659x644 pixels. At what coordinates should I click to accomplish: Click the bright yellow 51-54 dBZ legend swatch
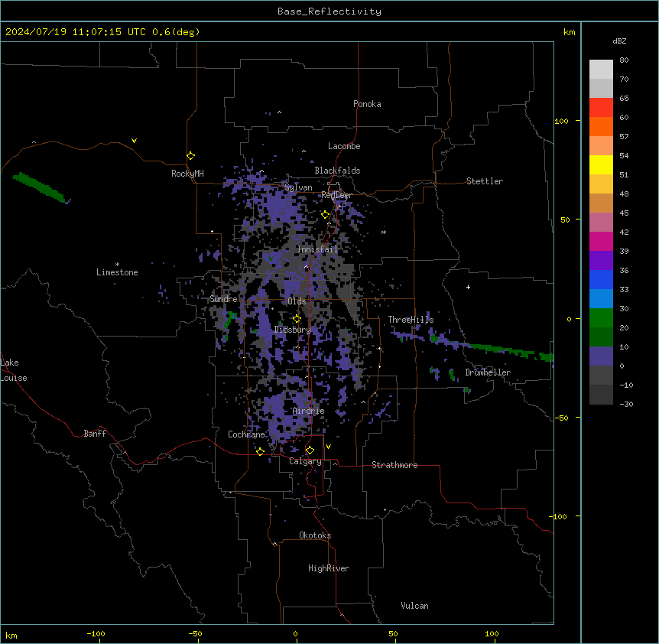(x=601, y=164)
